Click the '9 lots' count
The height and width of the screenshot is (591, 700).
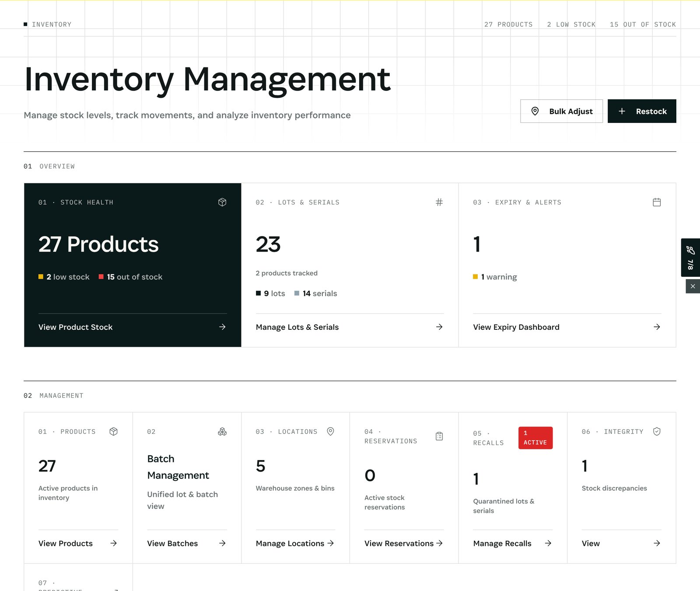[x=270, y=294]
